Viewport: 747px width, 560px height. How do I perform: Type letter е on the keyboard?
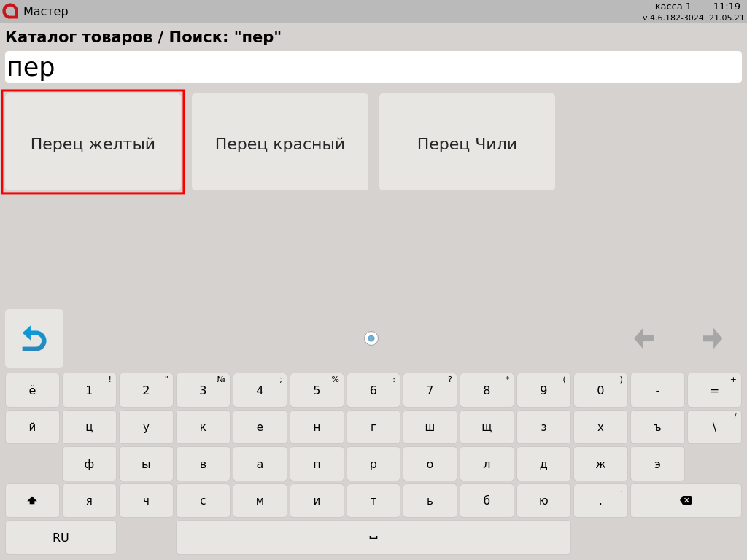pyautogui.click(x=260, y=427)
